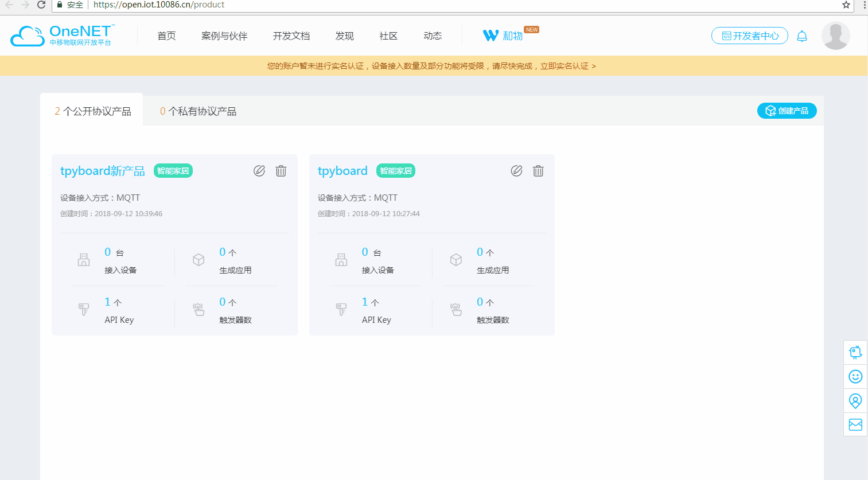Open the notification bell
Viewport: 868px width, 480px height.
[802, 36]
